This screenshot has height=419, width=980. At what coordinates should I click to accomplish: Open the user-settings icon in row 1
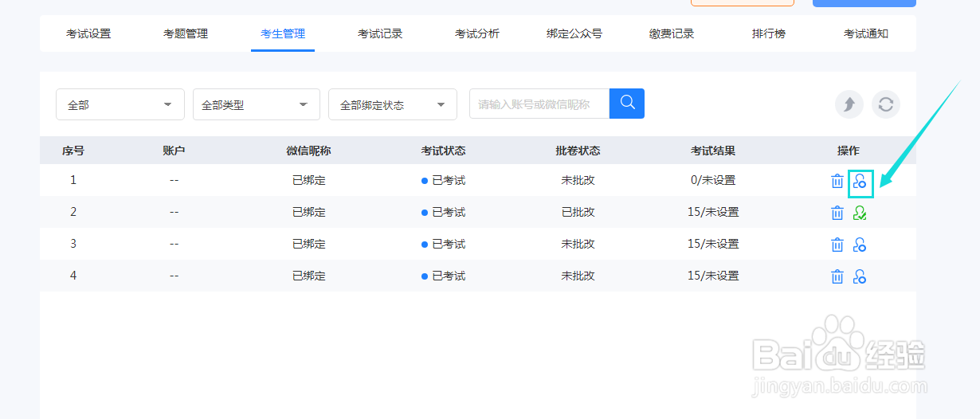860,182
